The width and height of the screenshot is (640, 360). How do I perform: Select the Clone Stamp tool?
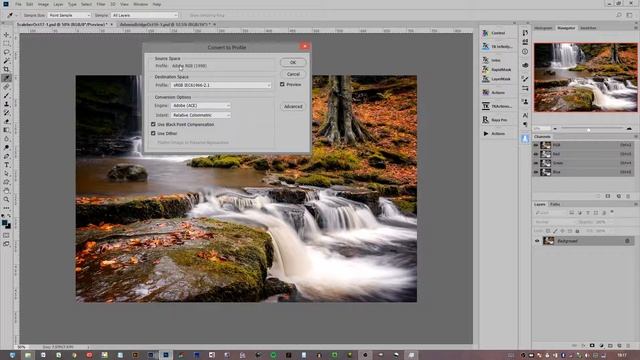point(6,104)
